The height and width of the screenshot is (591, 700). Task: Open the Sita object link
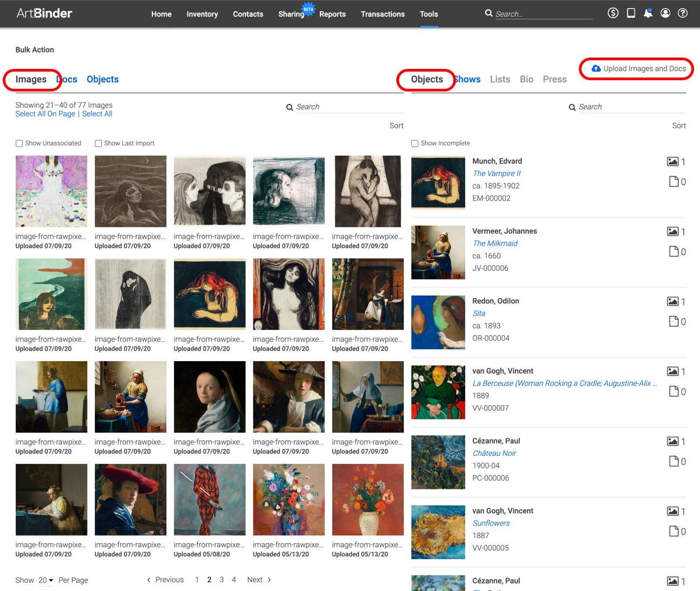coord(479,313)
